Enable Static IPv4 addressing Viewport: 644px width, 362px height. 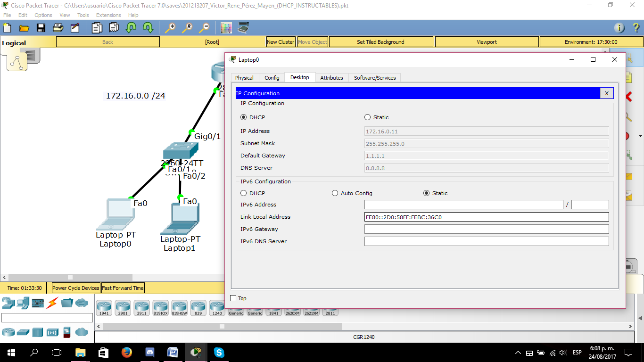pos(368,117)
